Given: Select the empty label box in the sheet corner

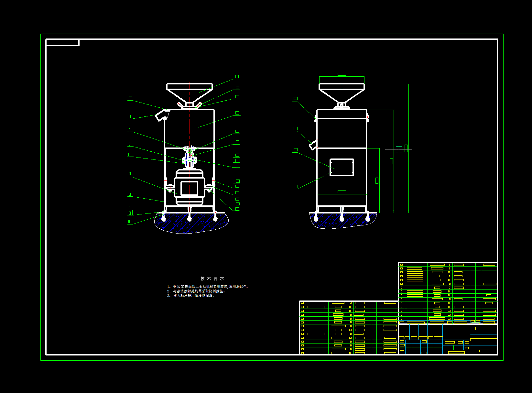Looking at the screenshot, I should 63,42.
